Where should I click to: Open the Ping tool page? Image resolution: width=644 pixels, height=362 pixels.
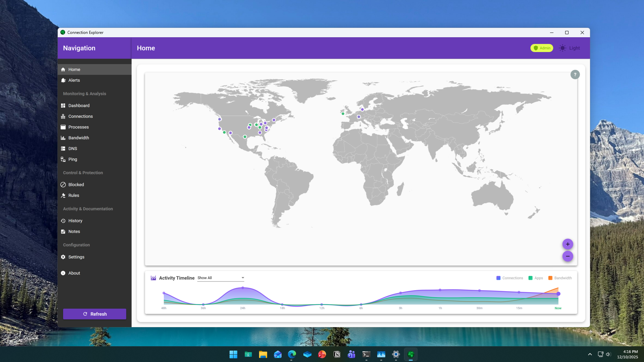[72, 159]
